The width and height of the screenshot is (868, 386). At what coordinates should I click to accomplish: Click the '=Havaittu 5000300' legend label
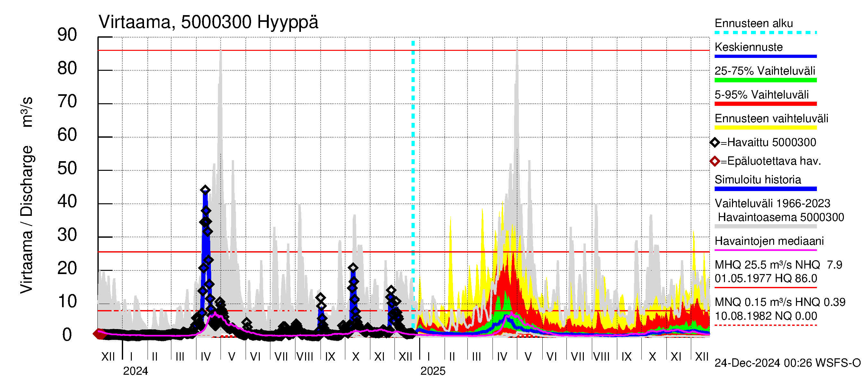[x=768, y=142]
